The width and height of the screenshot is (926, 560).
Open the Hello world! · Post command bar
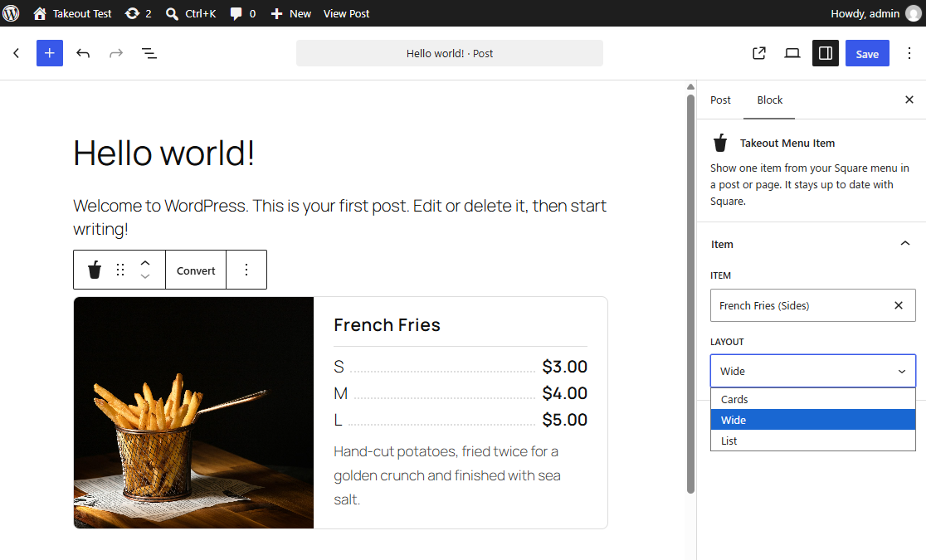pyautogui.click(x=450, y=53)
